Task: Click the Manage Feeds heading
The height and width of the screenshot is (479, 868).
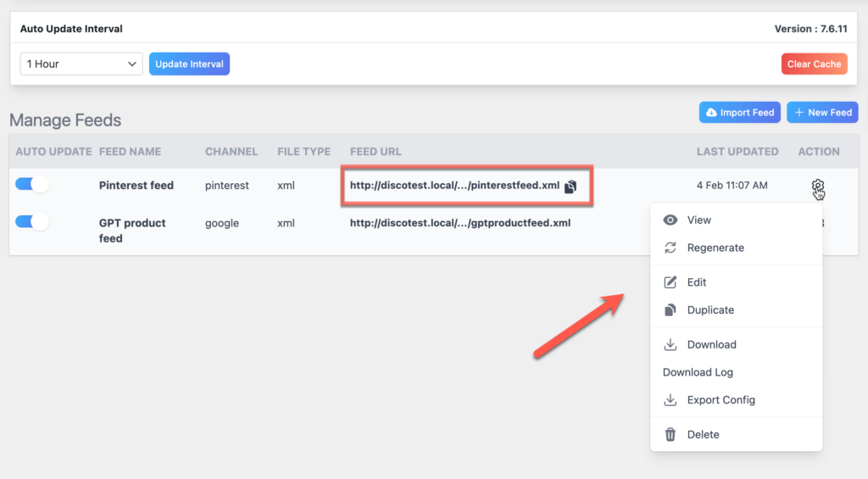Action: pos(65,120)
